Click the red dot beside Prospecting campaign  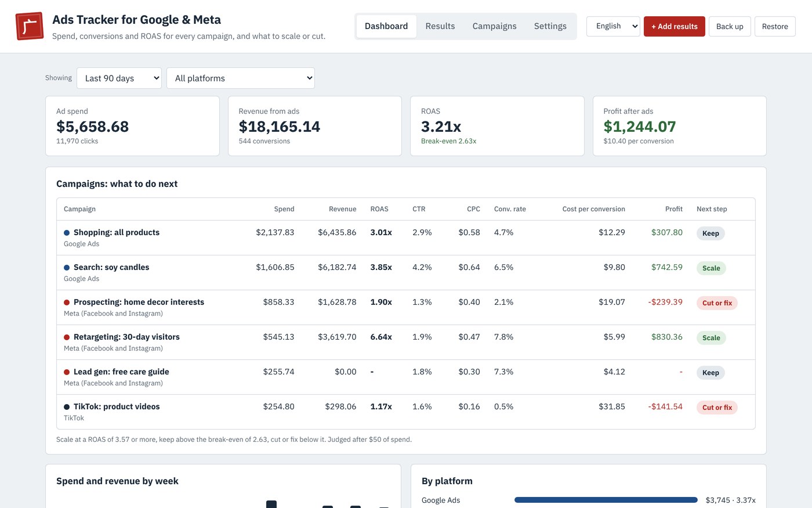(x=67, y=302)
